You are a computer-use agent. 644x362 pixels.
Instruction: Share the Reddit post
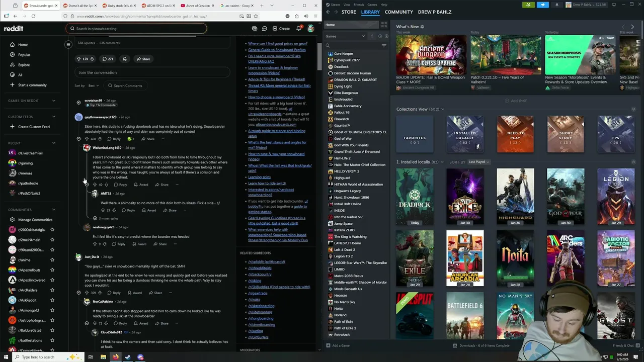tap(143, 59)
